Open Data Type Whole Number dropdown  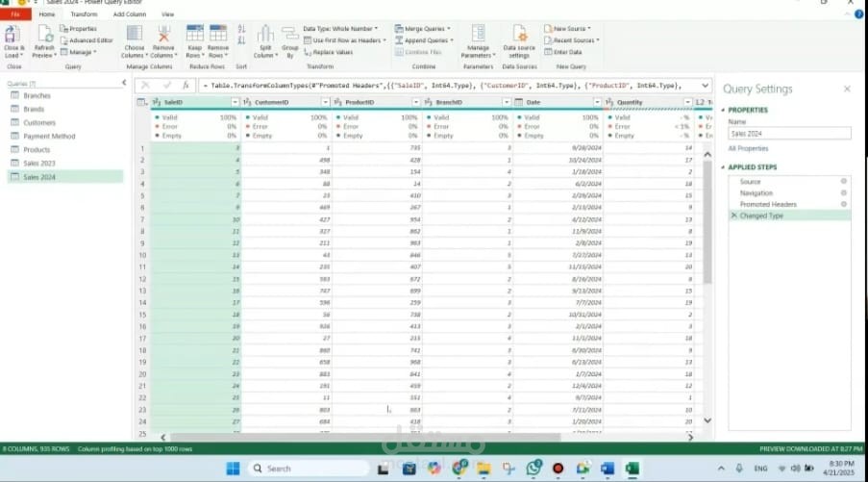pos(340,29)
